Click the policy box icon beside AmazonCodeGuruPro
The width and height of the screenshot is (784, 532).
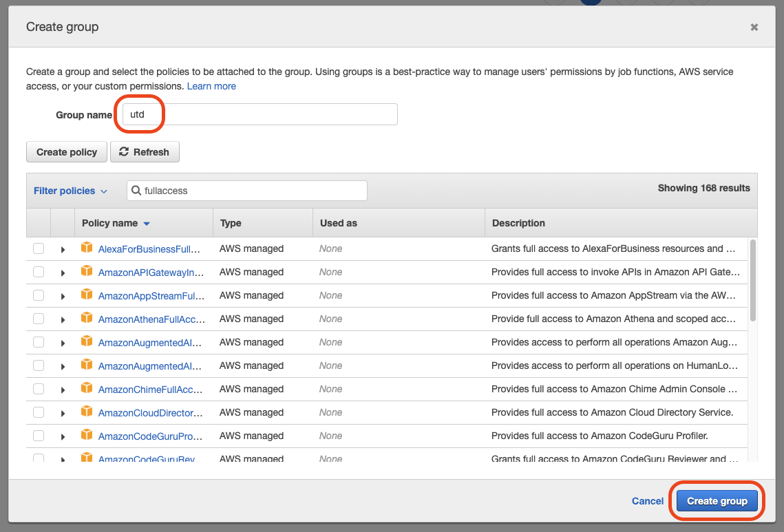click(87, 435)
